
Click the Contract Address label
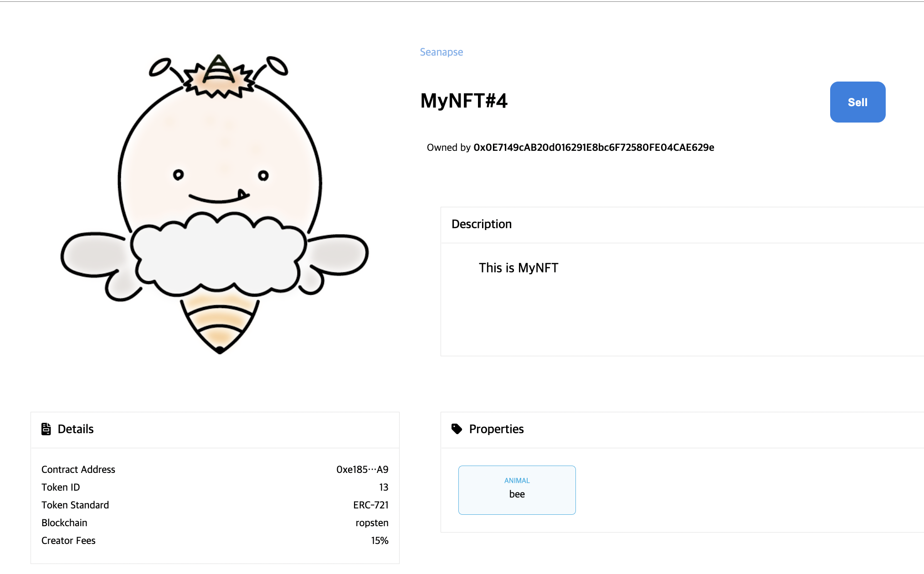pyautogui.click(x=78, y=469)
